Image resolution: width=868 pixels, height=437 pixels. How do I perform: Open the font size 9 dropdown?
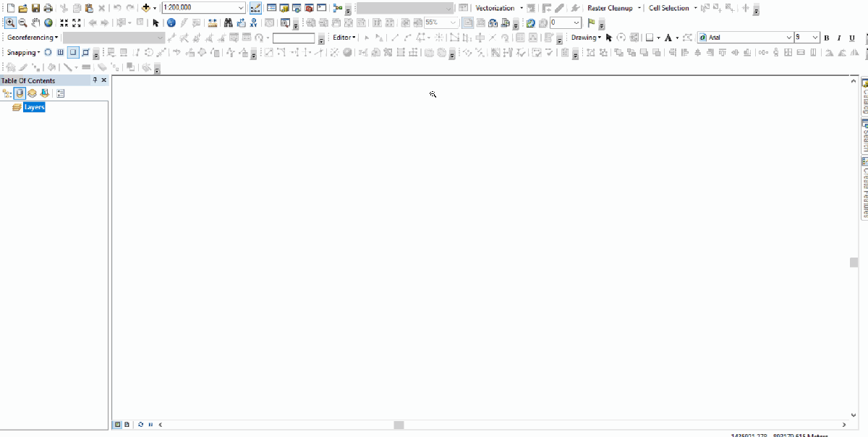815,37
